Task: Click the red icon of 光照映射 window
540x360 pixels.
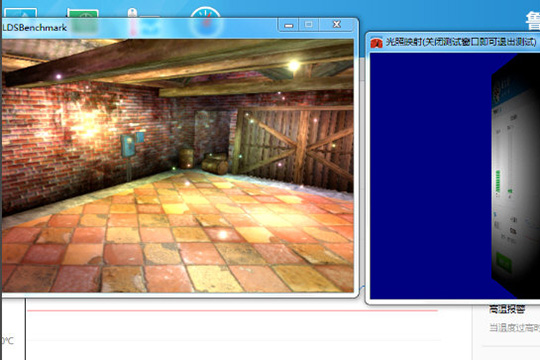Action: coord(376,43)
